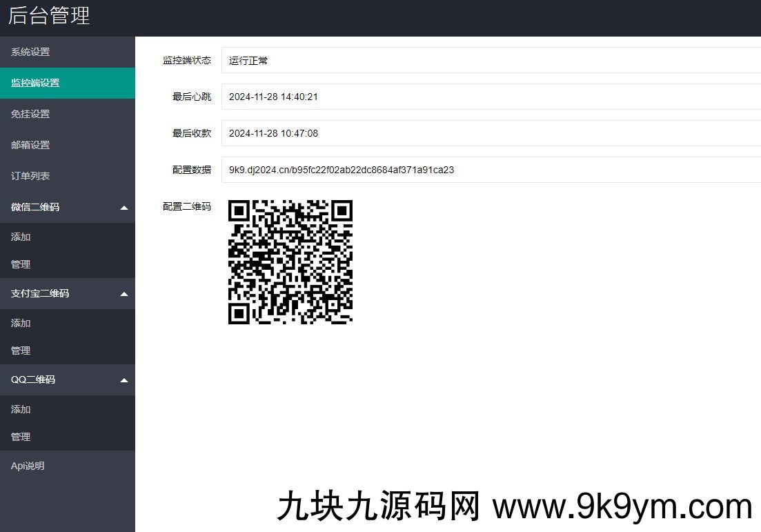Click the 配置二维码 QR code image
This screenshot has width=761, height=532.
click(290, 262)
